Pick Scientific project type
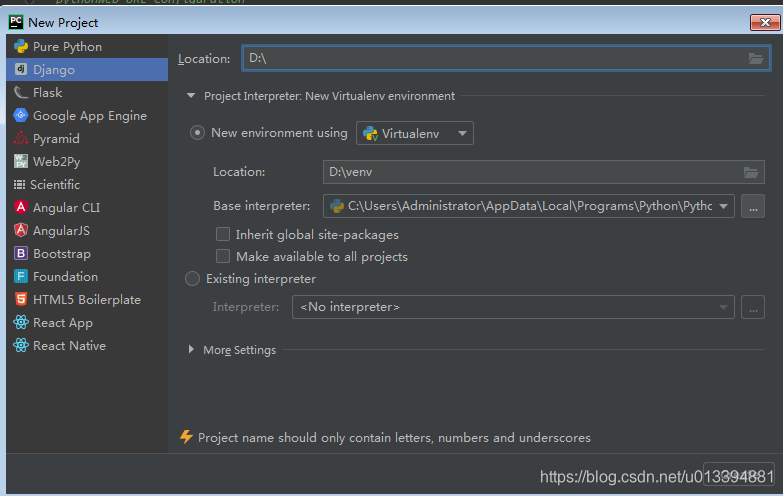The height and width of the screenshot is (496, 783). 87,184
